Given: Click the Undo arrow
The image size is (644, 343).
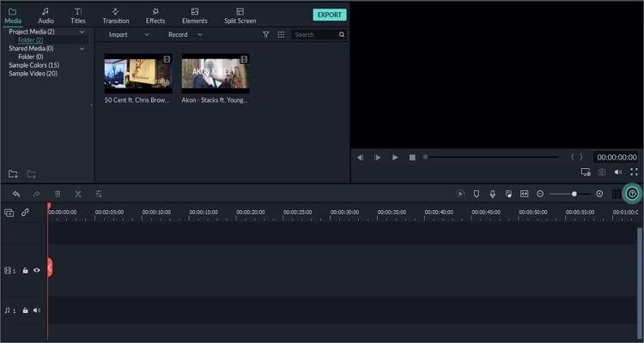Looking at the screenshot, I should (16, 194).
